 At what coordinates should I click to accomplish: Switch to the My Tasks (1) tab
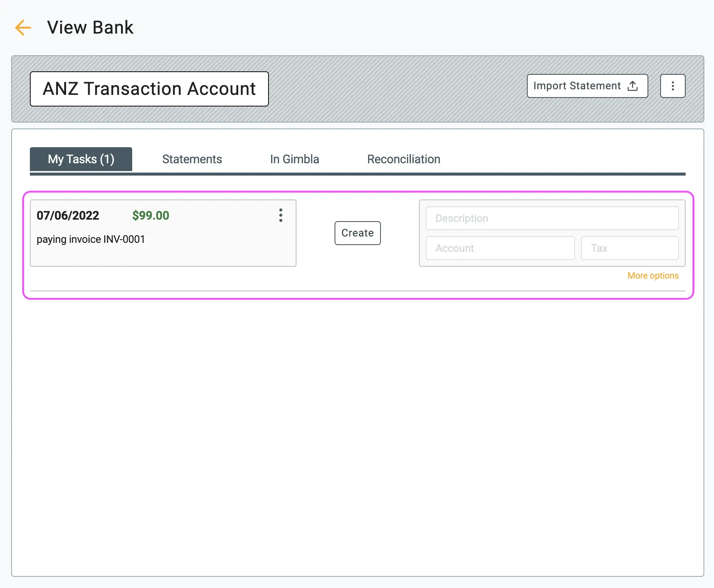pos(81,159)
